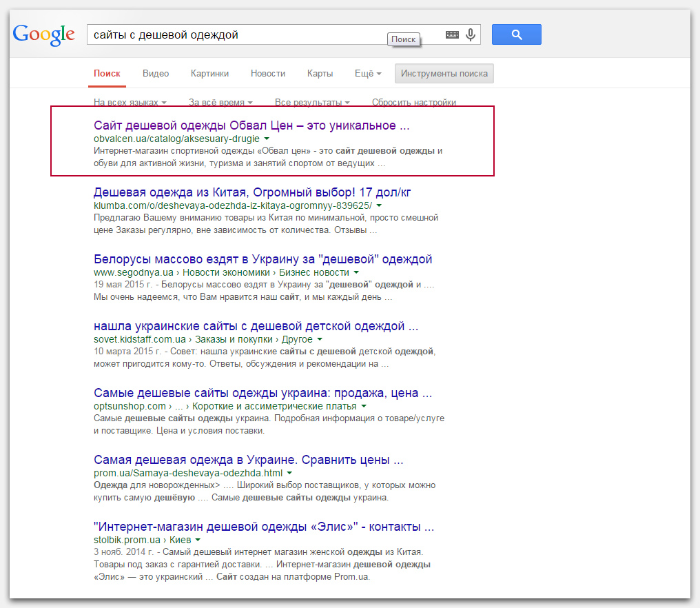Screen dimensions: 700x608
Task: Click snippet text dated 3 нояб. 2014
Action: [x=262, y=564]
